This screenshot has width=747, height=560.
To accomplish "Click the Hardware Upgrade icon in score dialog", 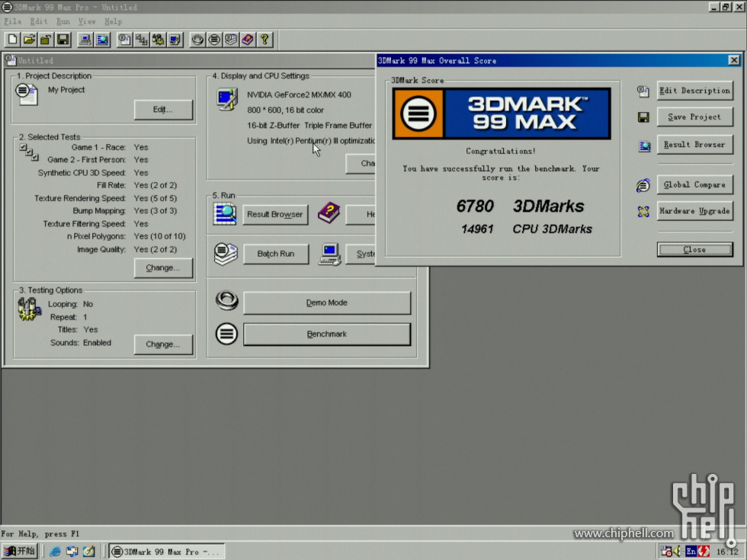I will [x=643, y=212].
